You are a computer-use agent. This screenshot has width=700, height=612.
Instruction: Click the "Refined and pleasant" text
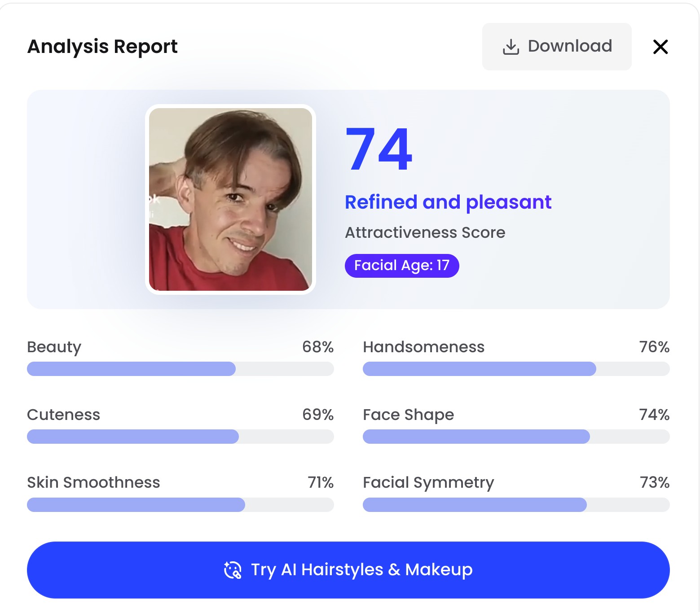(448, 202)
